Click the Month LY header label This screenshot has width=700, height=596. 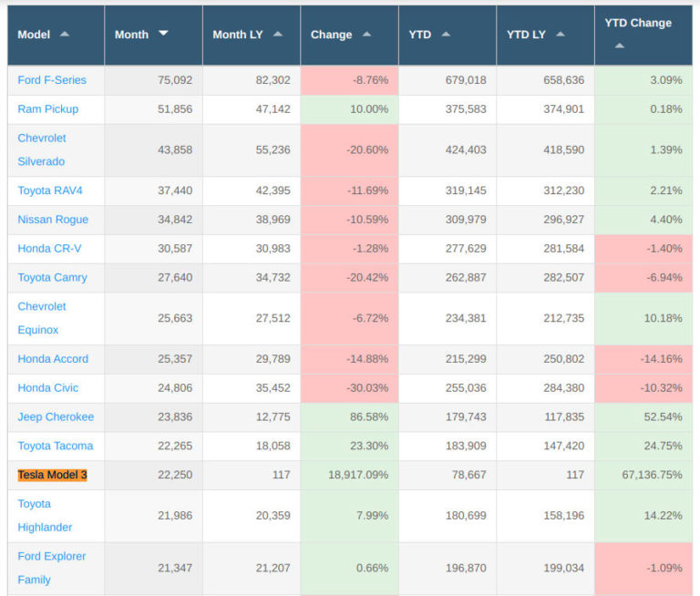pyautogui.click(x=238, y=35)
